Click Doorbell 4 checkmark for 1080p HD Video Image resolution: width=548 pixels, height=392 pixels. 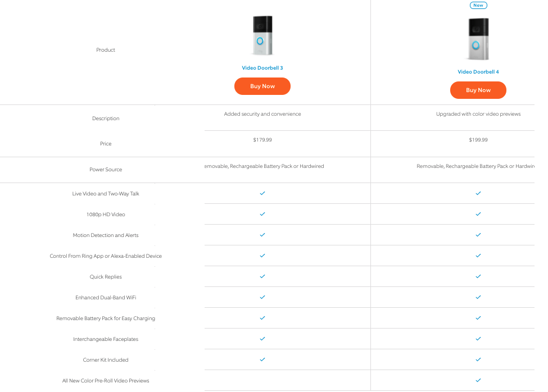(478, 214)
